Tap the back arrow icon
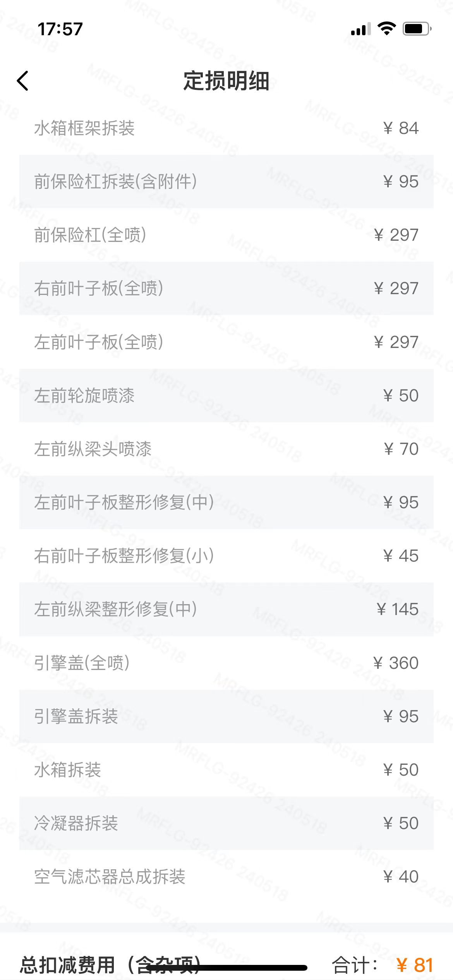453x980 pixels. click(23, 81)
